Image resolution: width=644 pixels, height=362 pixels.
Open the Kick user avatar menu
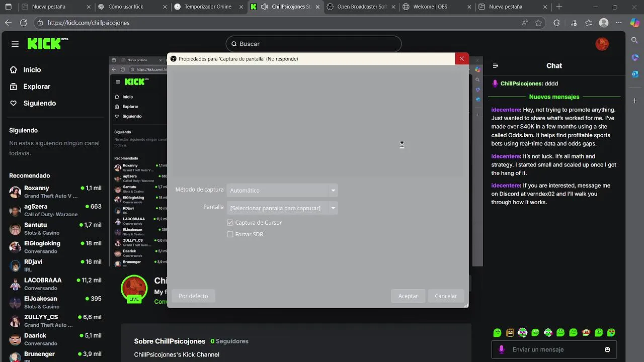(x=602, y=44)
